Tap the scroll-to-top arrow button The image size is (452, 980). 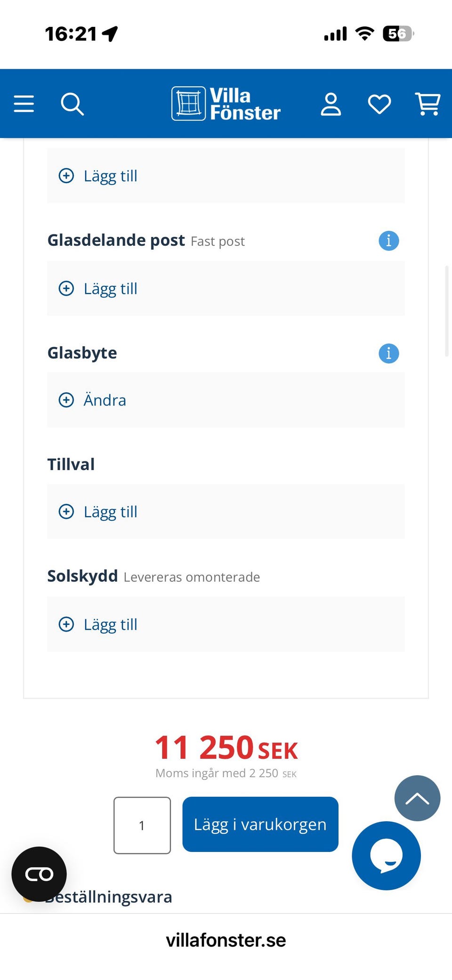pyautogui.click(x=417, y=798)
